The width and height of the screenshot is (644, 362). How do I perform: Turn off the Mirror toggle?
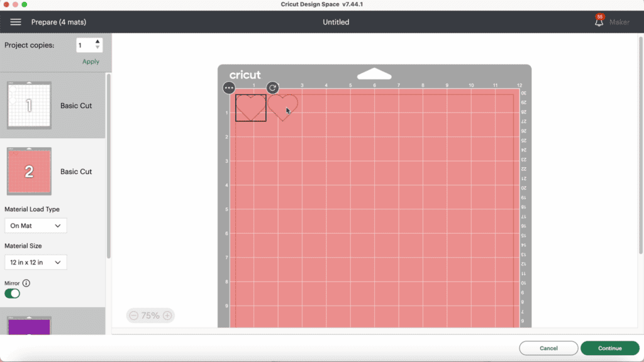(13, 293)
